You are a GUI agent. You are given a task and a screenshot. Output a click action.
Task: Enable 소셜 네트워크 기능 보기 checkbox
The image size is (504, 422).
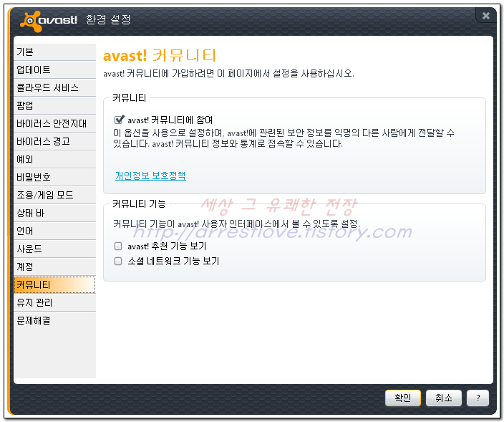click(x=118, y=261)
